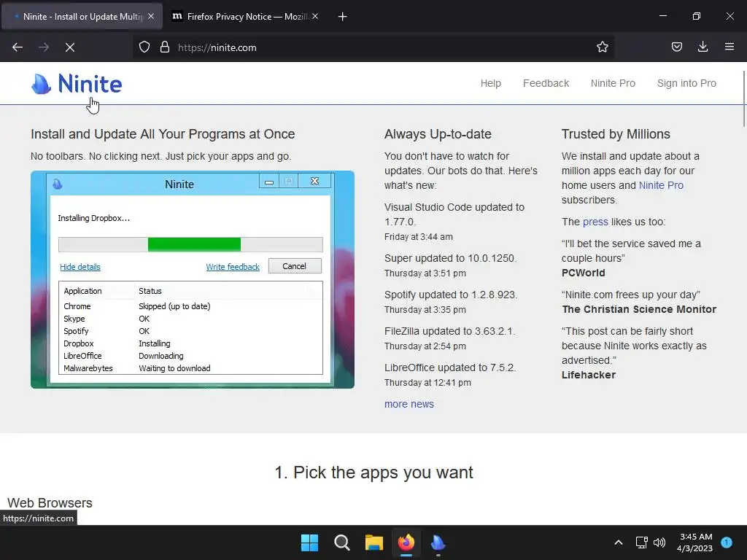Viewport: 747px width, 560px height.
Task: Click the Super updated to 10.0.1250 item
Action: [450, 258]
